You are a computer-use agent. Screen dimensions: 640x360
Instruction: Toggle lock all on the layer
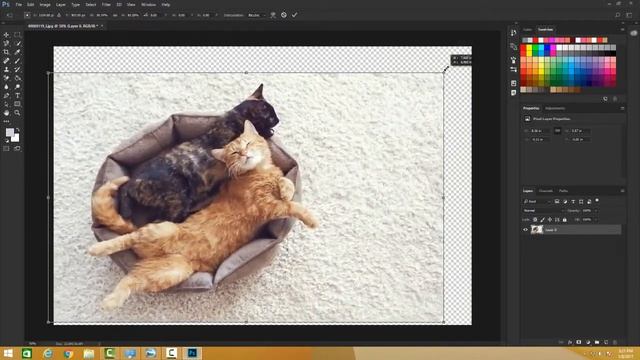click(564, 220)
